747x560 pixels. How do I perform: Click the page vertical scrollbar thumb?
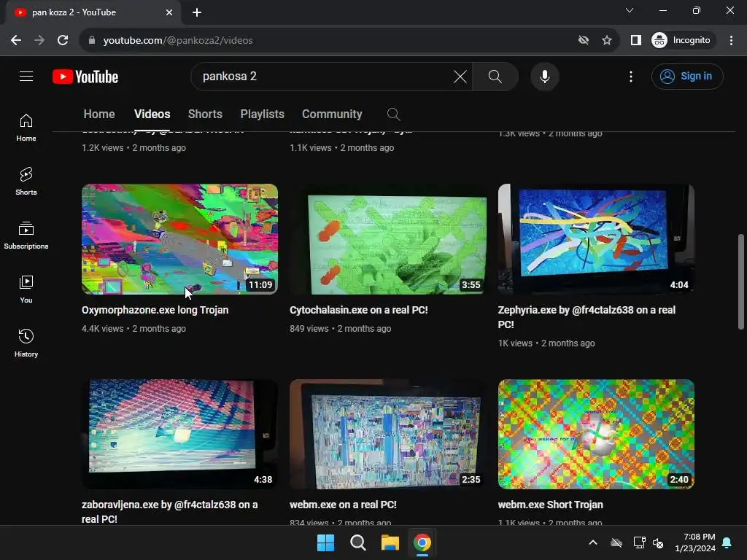point(741,281)
